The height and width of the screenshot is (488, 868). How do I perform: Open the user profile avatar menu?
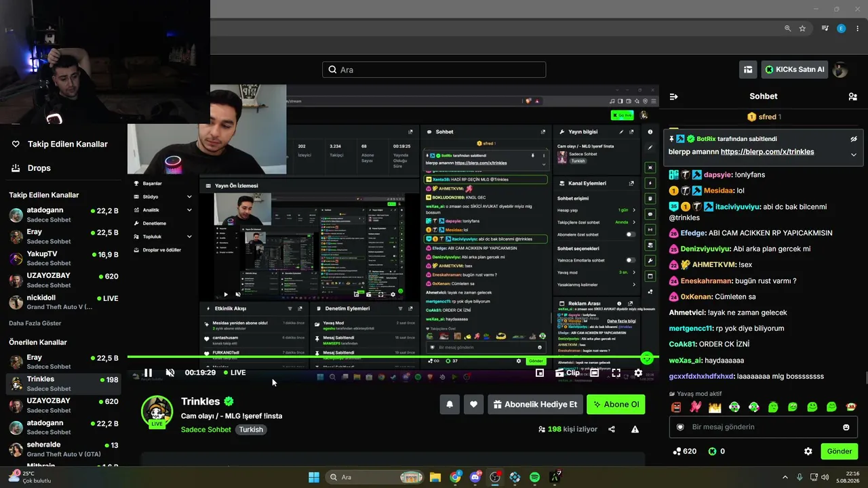coord(840,69)
